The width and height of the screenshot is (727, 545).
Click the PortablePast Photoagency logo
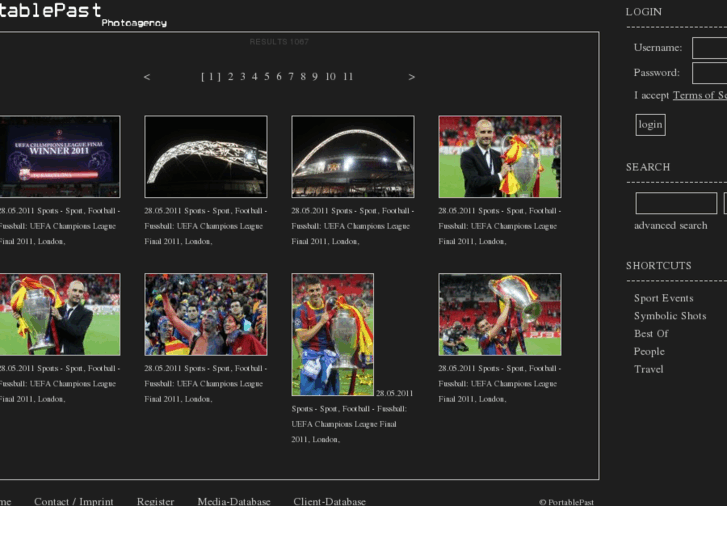pyautogui.click(x=83, y=14)
